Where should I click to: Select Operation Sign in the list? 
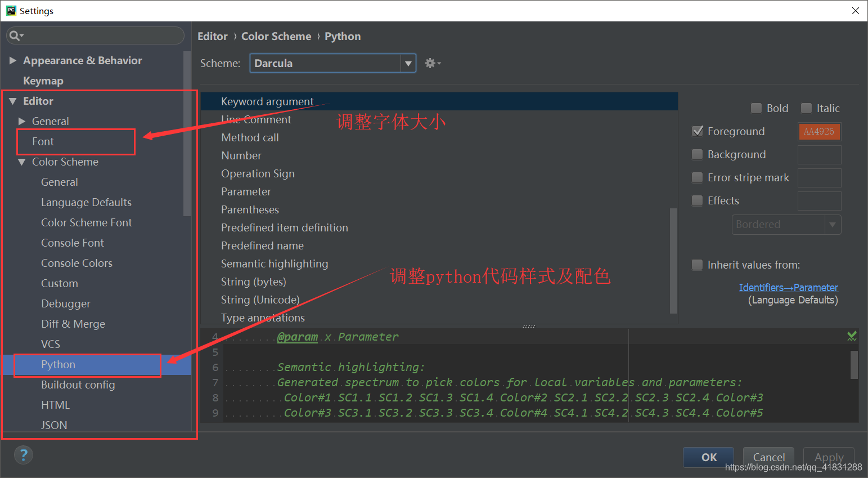coord(439,173)
